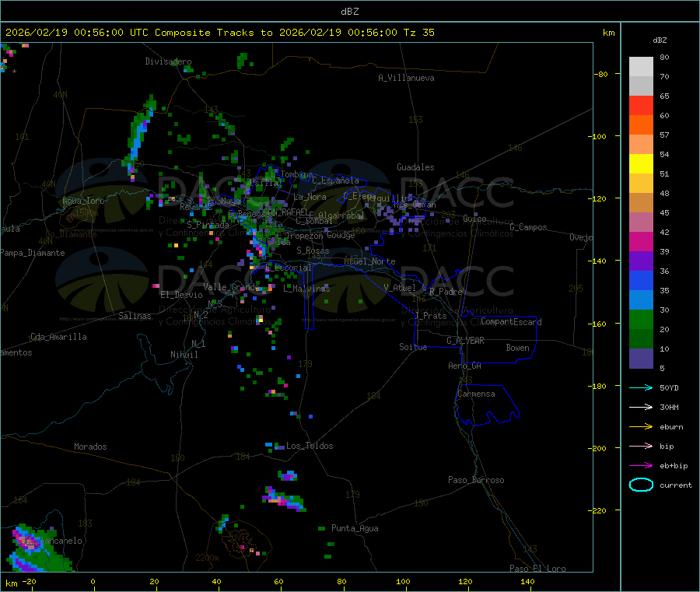Click the C_Española location label
Viewport: 700px width, 592px height.
335,180
